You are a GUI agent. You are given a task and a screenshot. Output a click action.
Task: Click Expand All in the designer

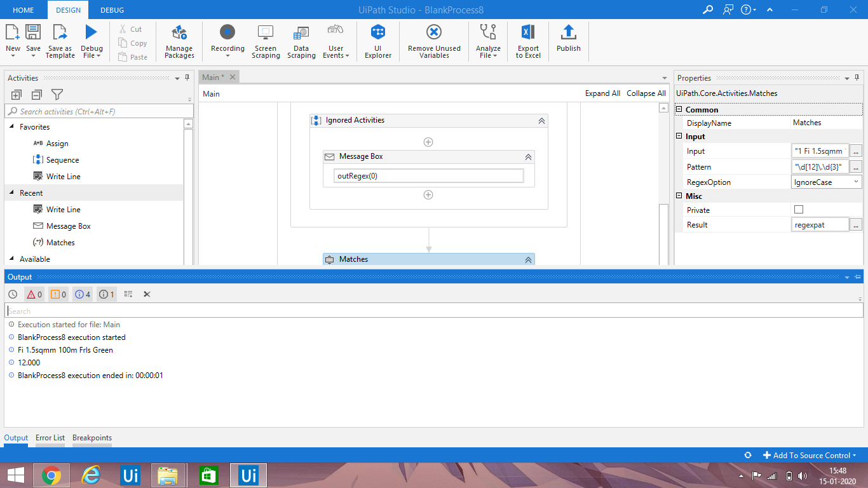[602, 93]
